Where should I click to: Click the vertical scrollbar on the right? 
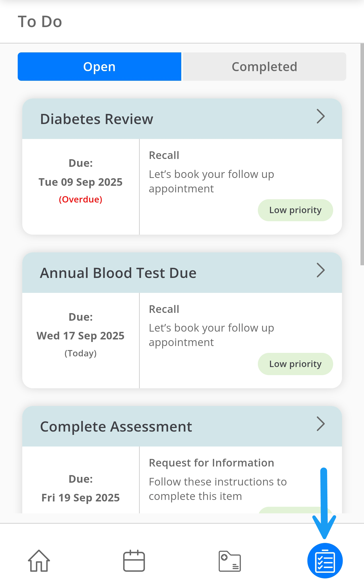point(362,154)
